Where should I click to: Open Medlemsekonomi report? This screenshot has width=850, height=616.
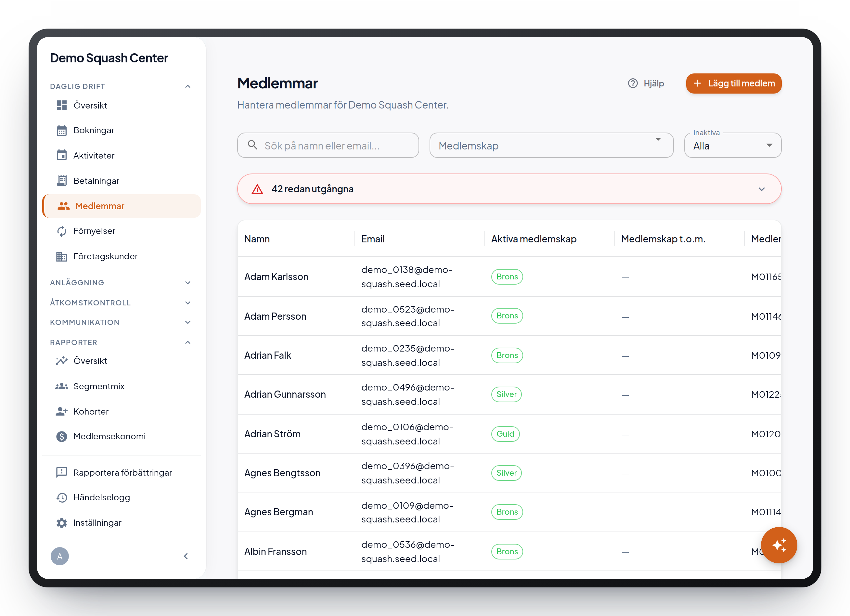coord(122,436)
